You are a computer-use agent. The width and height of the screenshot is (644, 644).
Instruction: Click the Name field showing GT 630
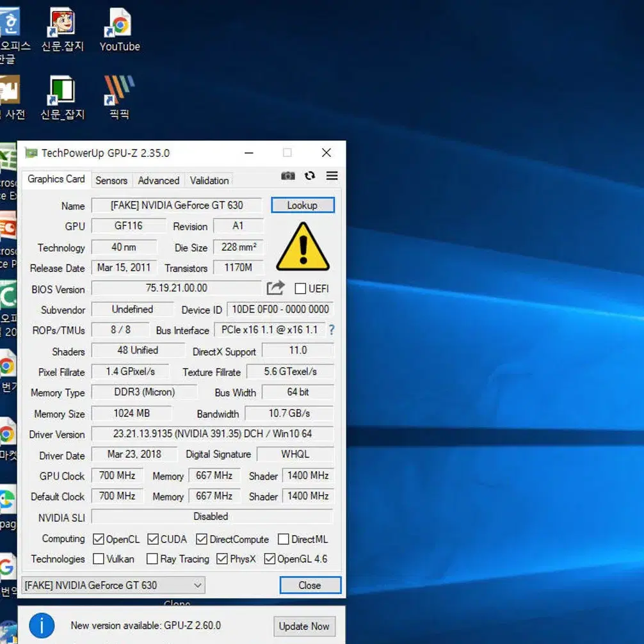point(177,205)
